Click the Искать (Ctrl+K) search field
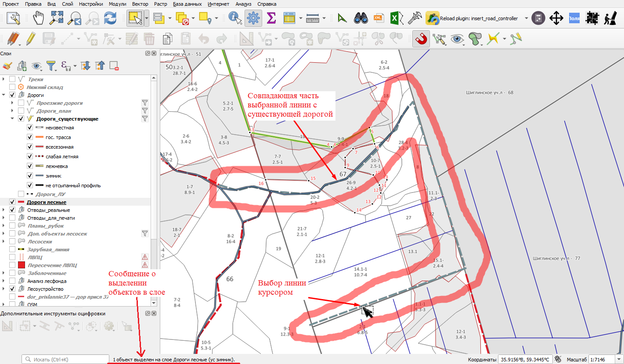The image size is (624, 364). pos(65,360)
